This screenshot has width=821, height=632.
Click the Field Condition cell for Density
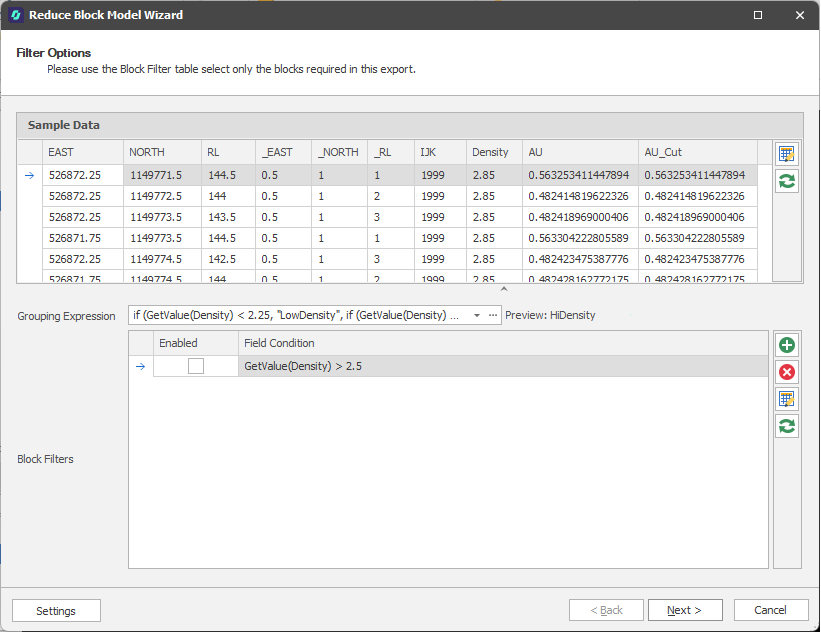tap(500, 366)
